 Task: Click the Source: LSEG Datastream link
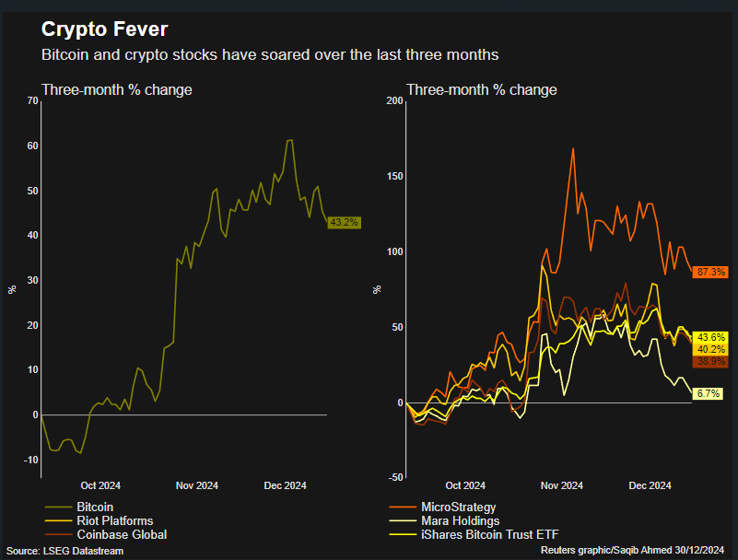click(63, 550)
